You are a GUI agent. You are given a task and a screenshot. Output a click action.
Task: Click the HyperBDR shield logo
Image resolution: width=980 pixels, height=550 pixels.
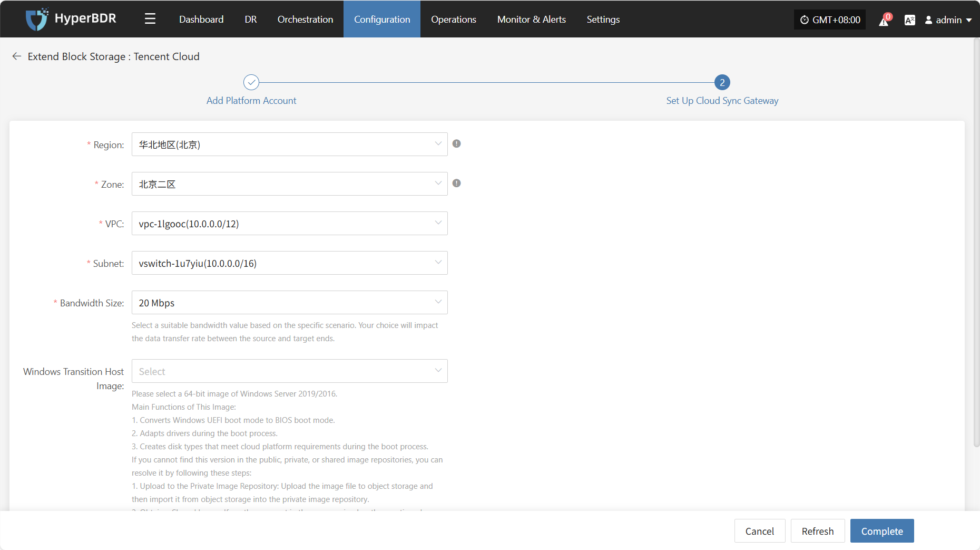[x=37, y=20]
